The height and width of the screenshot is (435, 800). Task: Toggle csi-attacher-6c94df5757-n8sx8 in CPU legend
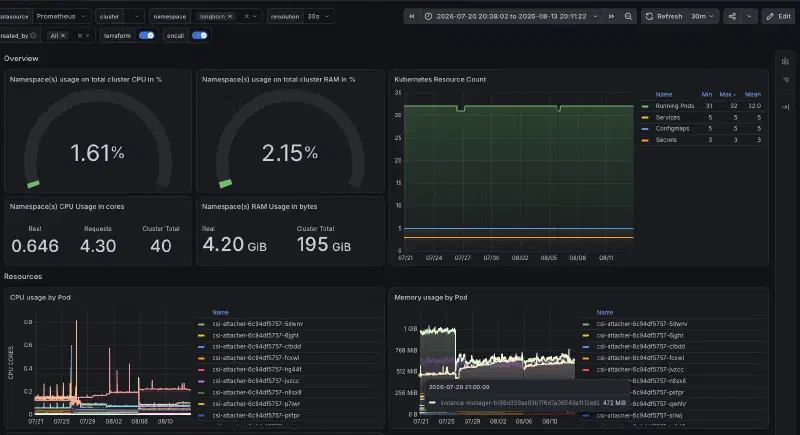coord(257,392)
